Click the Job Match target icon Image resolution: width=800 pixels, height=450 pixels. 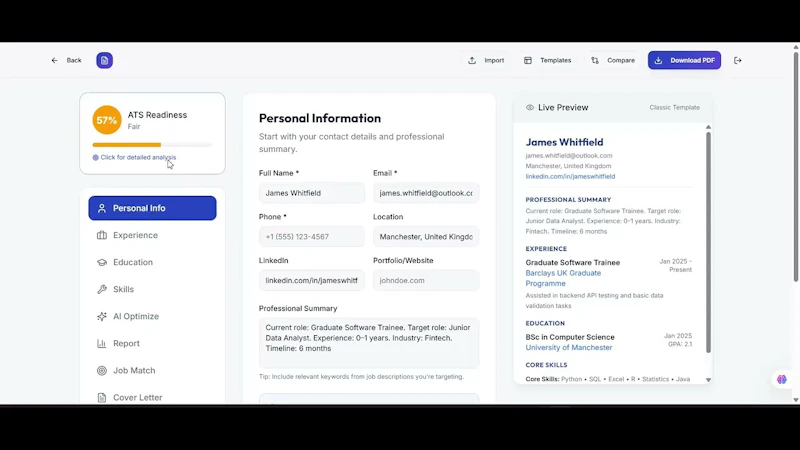coord(102,370)
